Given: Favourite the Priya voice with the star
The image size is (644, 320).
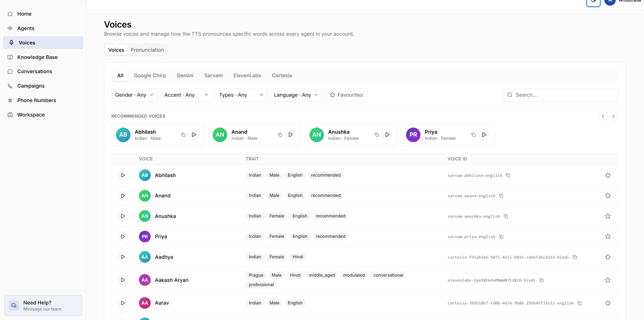Looking at the screenshot, I should (608, 237).
